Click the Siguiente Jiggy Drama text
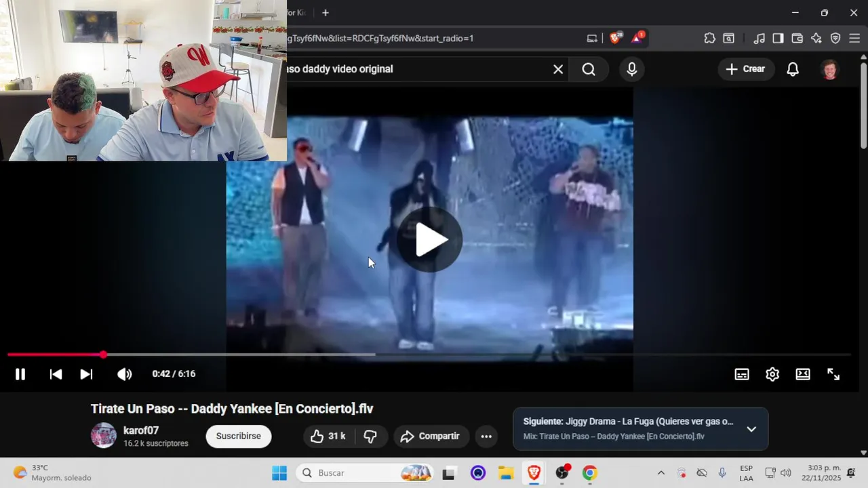Screen dimensions: 868x488 [x=628, y=422]
